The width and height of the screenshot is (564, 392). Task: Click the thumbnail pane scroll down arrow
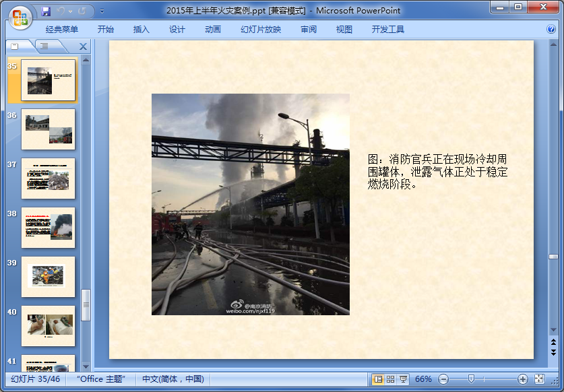(86, 367)
